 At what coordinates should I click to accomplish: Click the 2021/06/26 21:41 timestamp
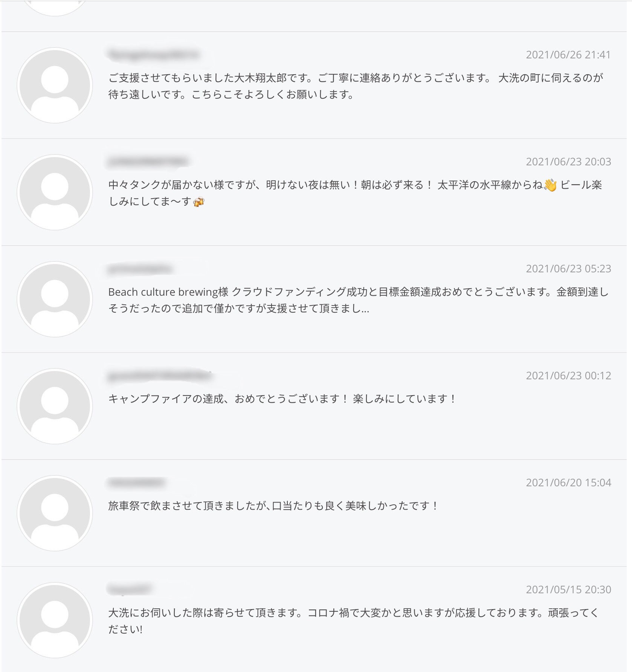coord(568,55)
